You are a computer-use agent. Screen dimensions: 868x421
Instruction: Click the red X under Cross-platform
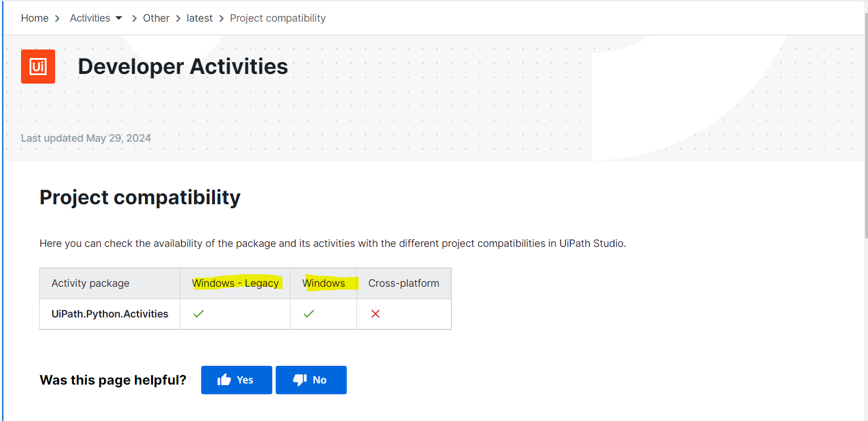[375, 313]
